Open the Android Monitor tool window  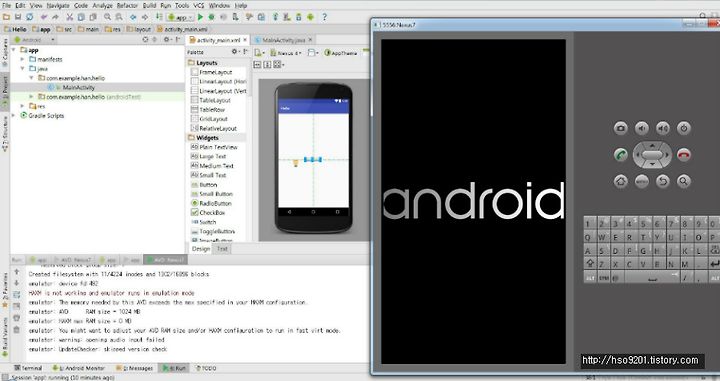(79, 368)
